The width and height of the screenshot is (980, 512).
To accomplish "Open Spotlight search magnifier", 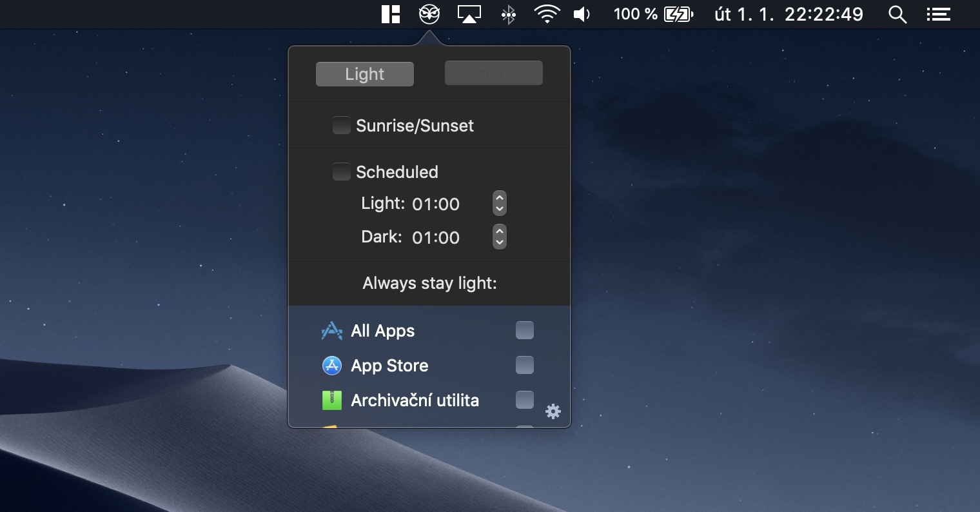I will coord(897,14).
